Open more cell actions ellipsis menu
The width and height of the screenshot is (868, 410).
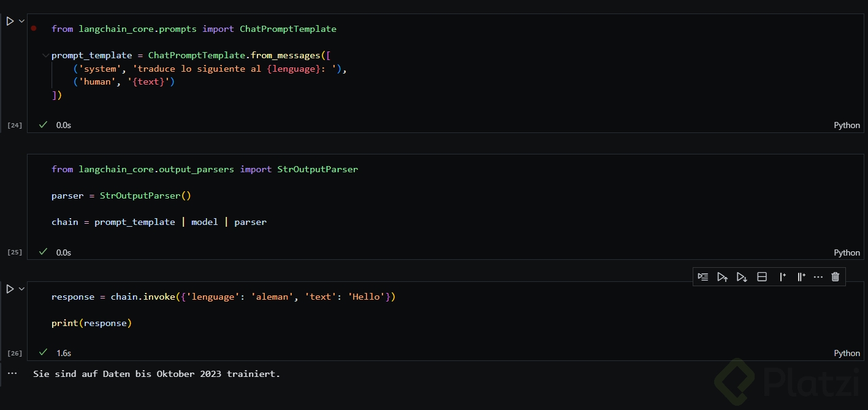click(818, 277)
